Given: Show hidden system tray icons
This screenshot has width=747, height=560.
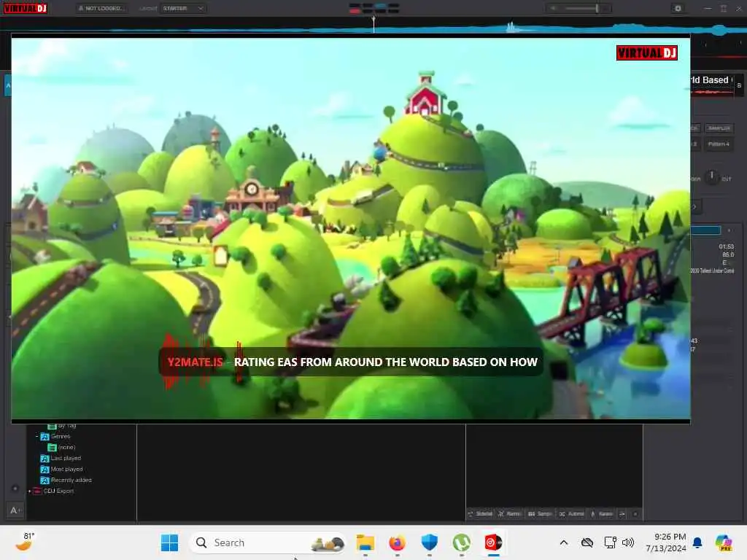Looking at the screenshot, I should pos(564,542).
